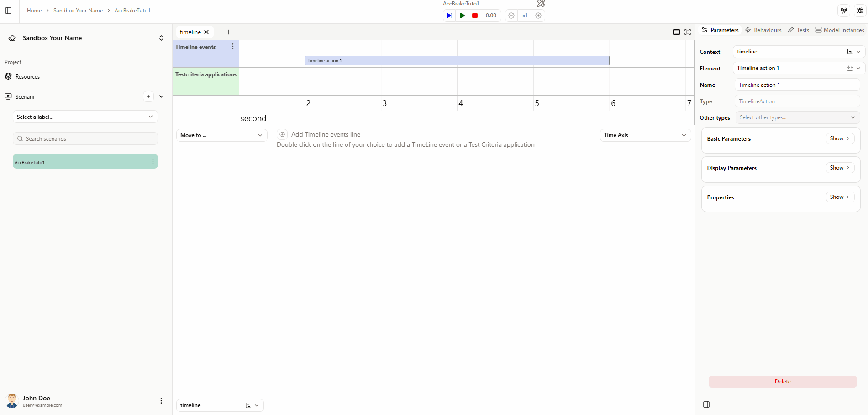Click the skip-to-start playback icon
The image size is (868, 415).
(449, 15)
